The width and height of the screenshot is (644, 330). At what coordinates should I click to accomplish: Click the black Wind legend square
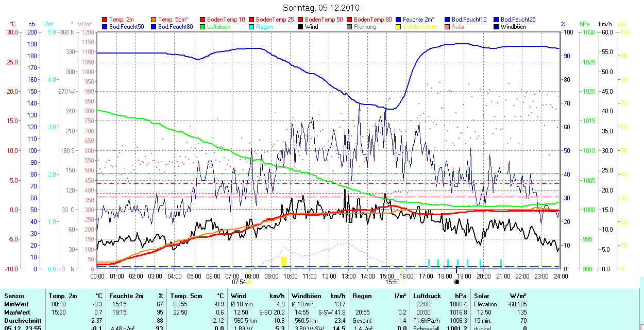300,27
